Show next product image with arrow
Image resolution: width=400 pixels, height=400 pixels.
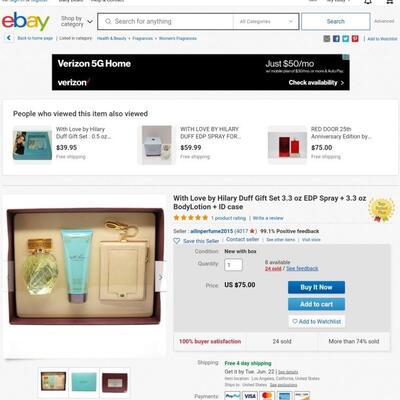click(160, 277)
